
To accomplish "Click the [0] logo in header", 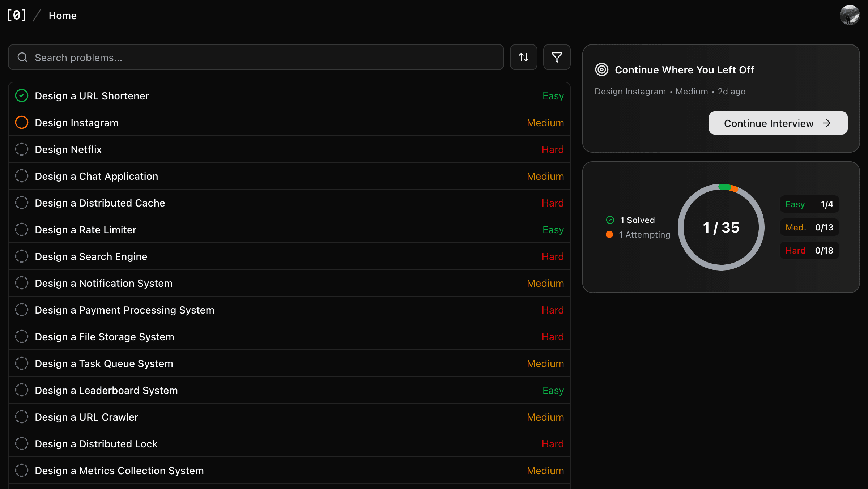I will (17, 15).
